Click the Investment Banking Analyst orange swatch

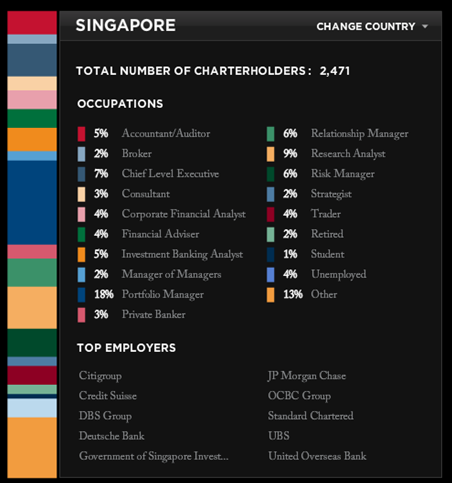tap(81, 255)
